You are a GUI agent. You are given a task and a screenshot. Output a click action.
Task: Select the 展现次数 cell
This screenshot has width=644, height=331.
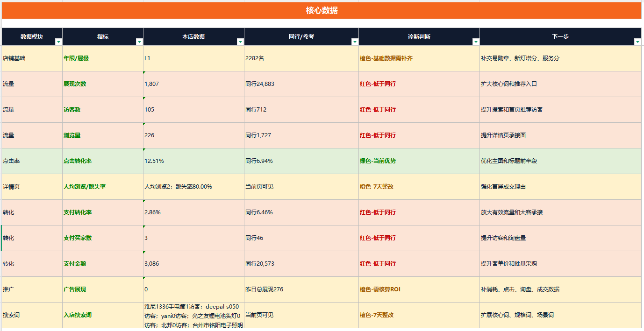click(x=103, y=85)
